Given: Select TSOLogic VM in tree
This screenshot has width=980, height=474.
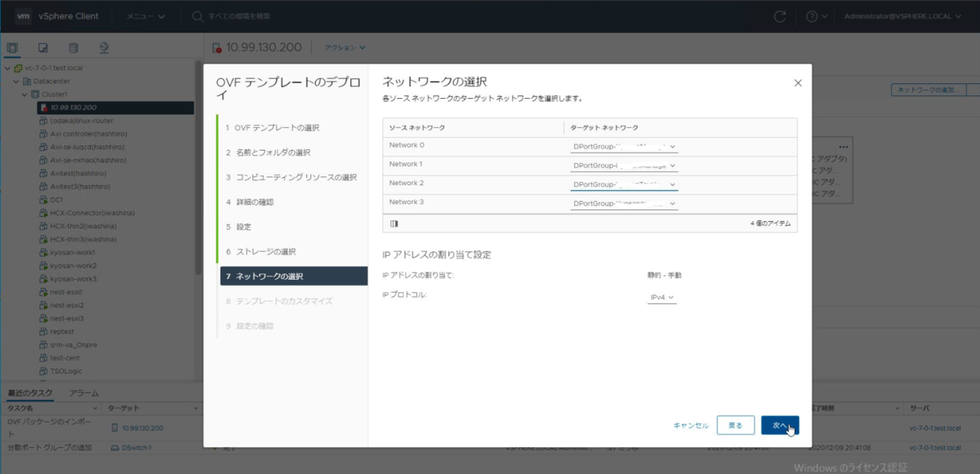Looking at the screenshot, I should point(65,371).
